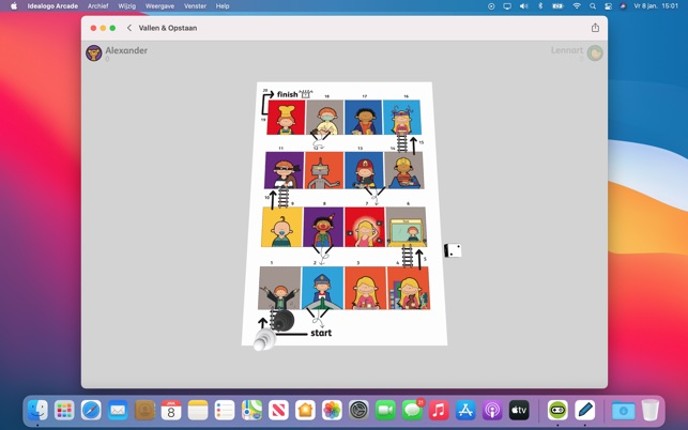Viewport: 688px width, 430px height.
Task: Click the firefighter tile in square 13
Action: click(x=364, y=171)
